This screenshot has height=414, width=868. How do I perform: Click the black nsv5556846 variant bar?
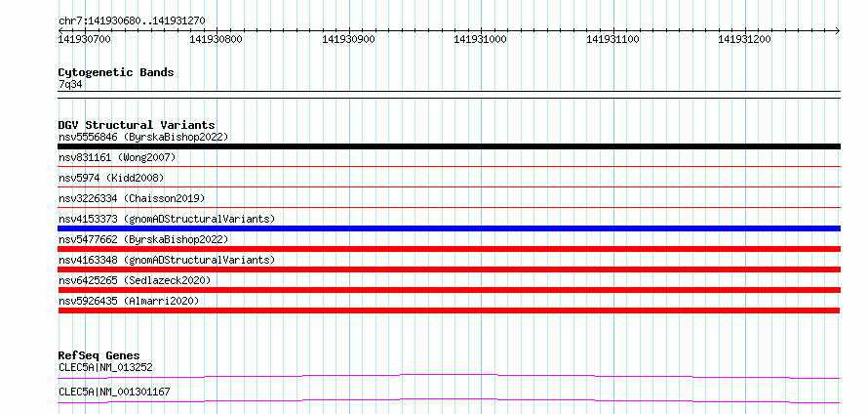[x=449, y=146]
